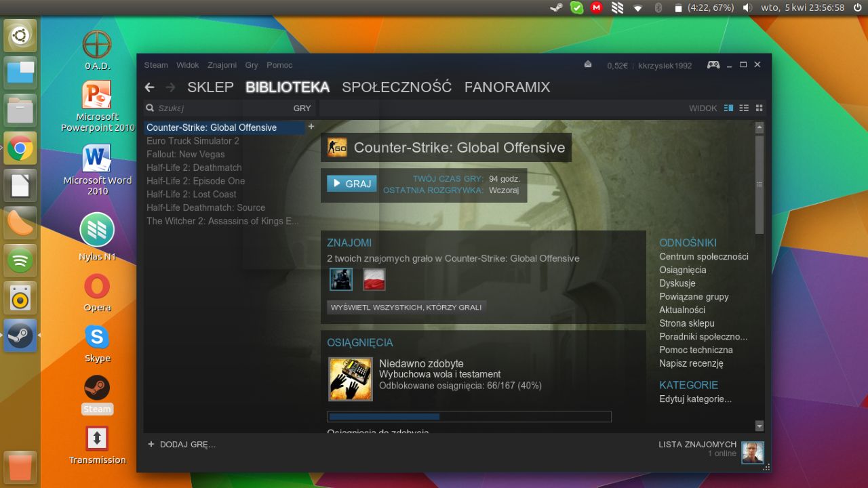This screenshot has height=488, width=868.
Task: Launch 0 A.D. from desktop
Action: click(x=97, y=50)
